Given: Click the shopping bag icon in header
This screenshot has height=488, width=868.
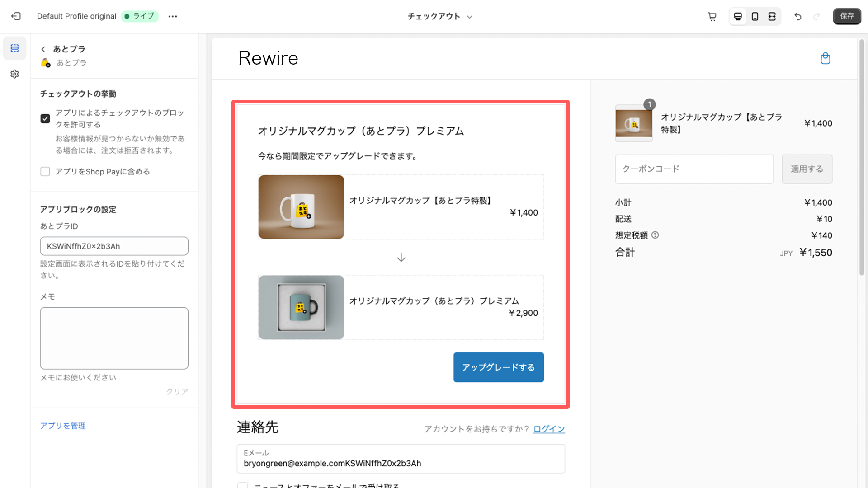Looking at the screenshot, I should coord(826,59).
